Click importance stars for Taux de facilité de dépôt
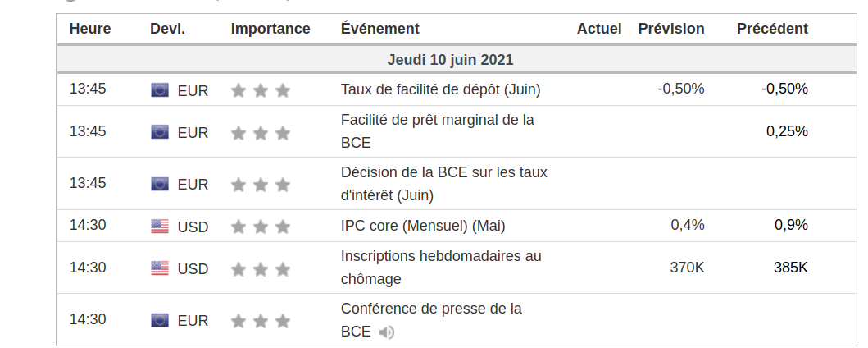 261,90
